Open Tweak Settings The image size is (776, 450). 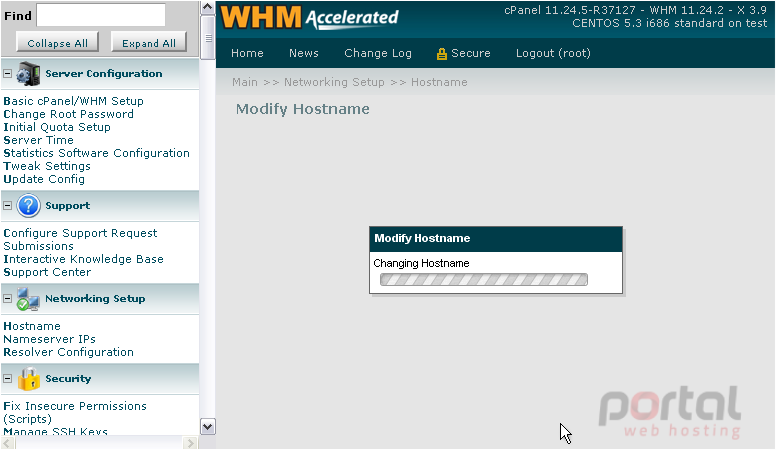tap(47, 166)
